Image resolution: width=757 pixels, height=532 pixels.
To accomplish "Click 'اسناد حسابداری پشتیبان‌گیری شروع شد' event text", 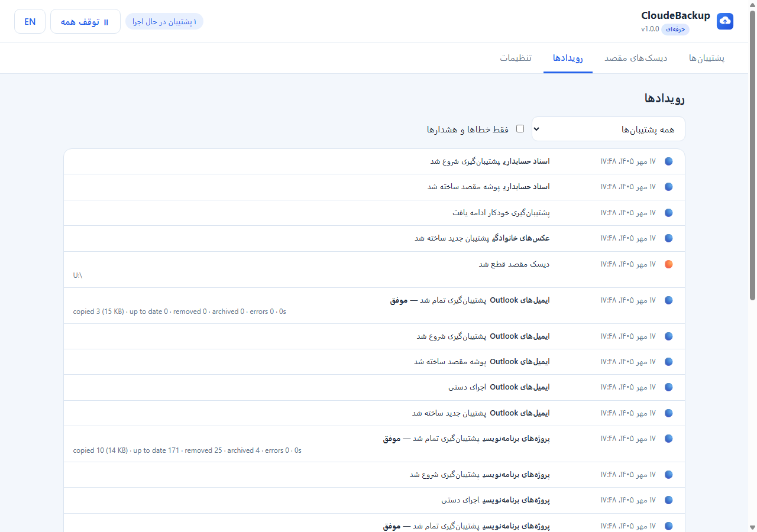I will point(490,161).
